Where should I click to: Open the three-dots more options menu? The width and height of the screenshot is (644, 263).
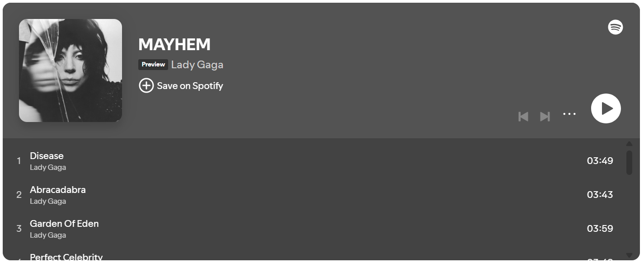pos(569,114)
